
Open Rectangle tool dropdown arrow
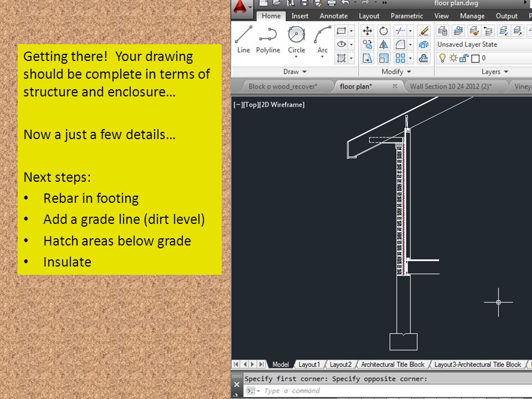[351, 31]
